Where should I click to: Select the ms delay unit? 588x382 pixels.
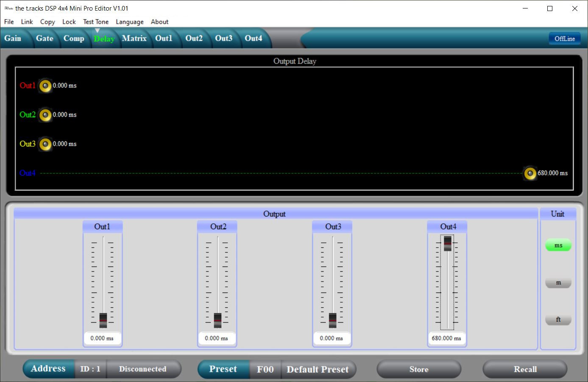point(558,245)
